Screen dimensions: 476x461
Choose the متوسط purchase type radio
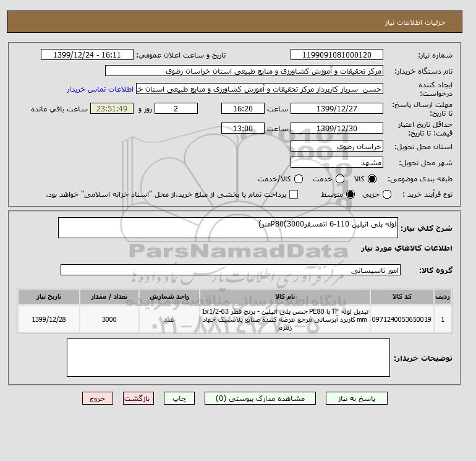[351, 194]
